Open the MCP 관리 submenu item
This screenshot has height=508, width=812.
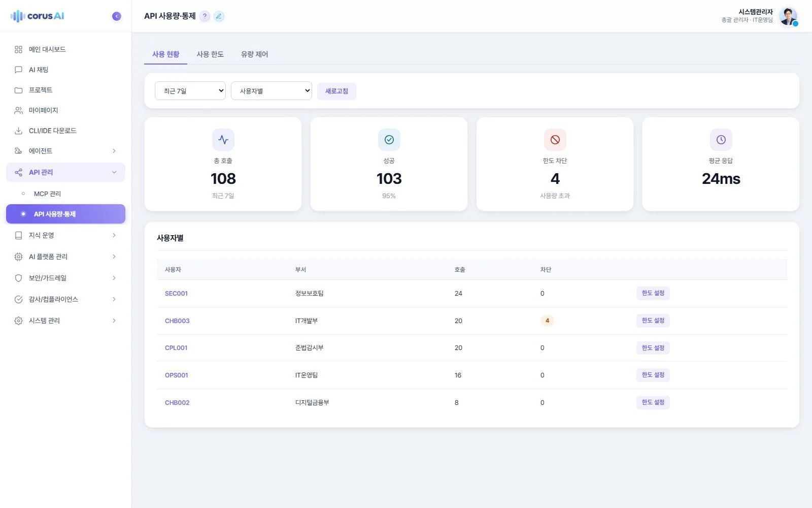pyautogui.click(x=65, y=194)
